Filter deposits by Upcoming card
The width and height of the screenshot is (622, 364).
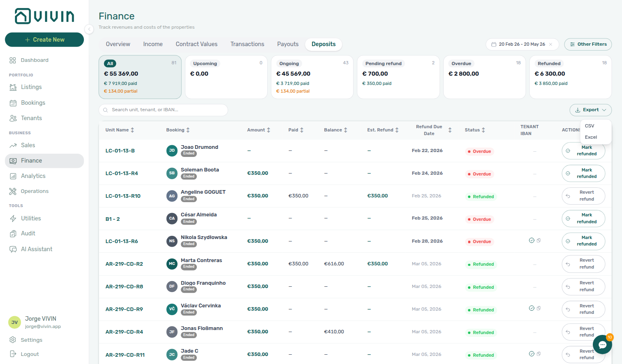tap(226, 77)
